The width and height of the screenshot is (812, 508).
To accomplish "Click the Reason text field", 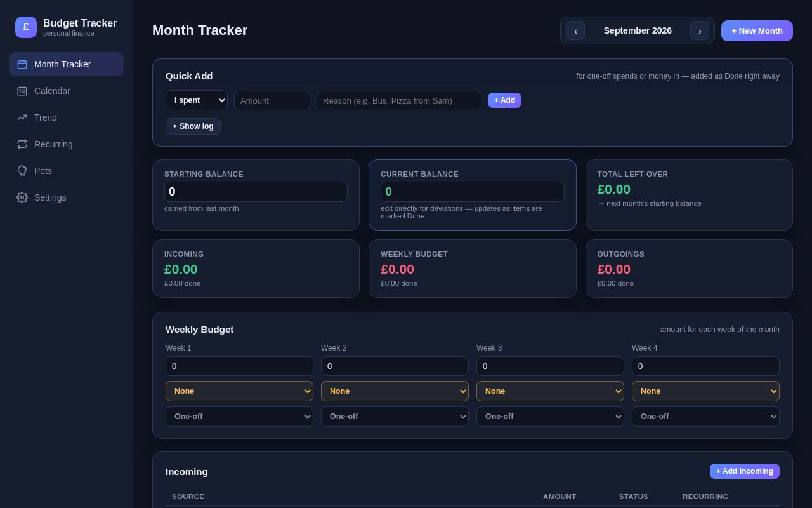I will tap(399, 100).
